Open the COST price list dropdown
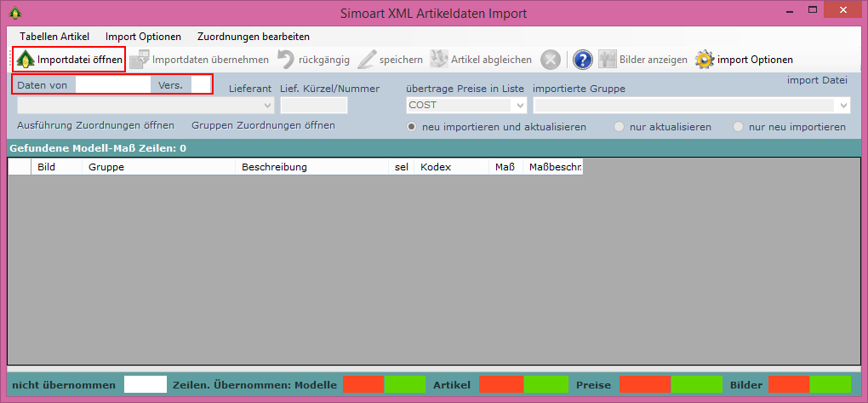Image resolution: width=868 pixels, height=403 pixels. click(520, 105)
